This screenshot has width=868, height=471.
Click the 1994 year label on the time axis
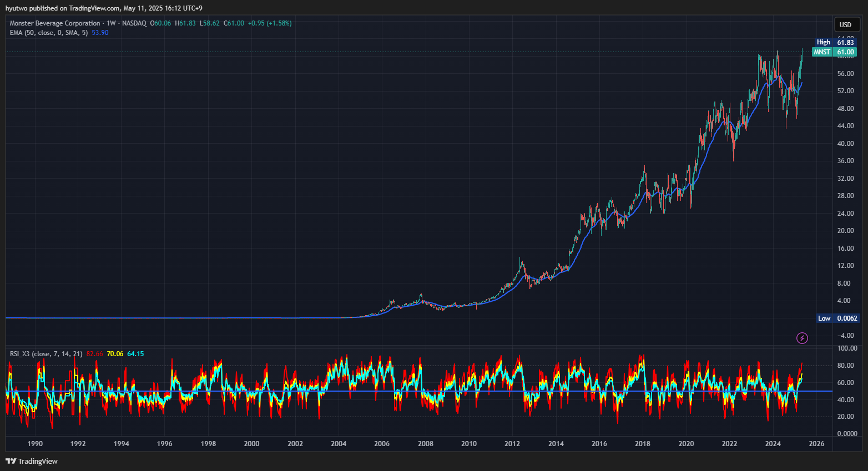click(122, 444)
